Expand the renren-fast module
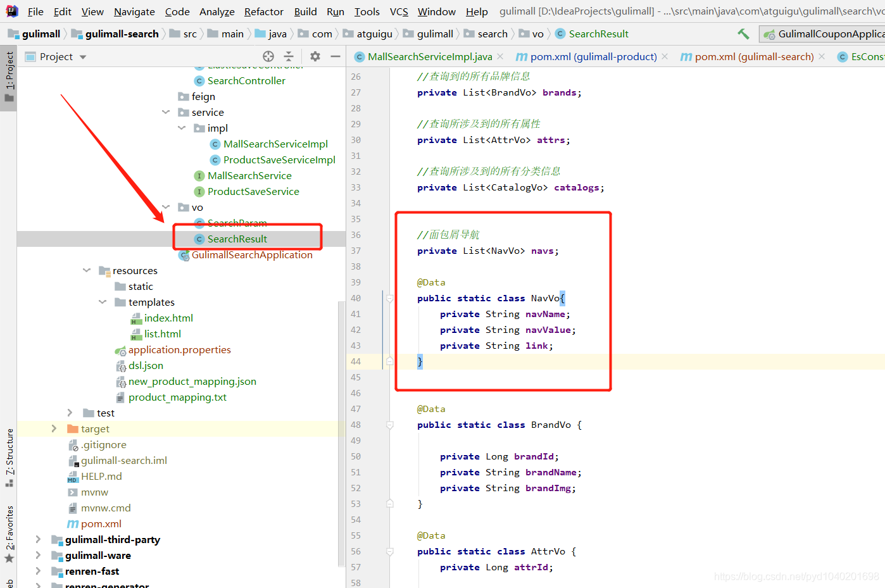 (x=39, y=571)
